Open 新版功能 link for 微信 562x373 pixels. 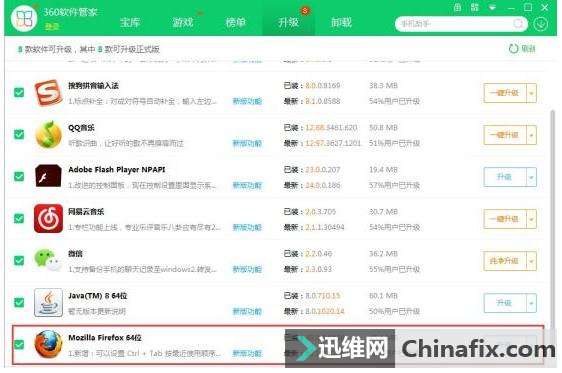pos(247,269)
